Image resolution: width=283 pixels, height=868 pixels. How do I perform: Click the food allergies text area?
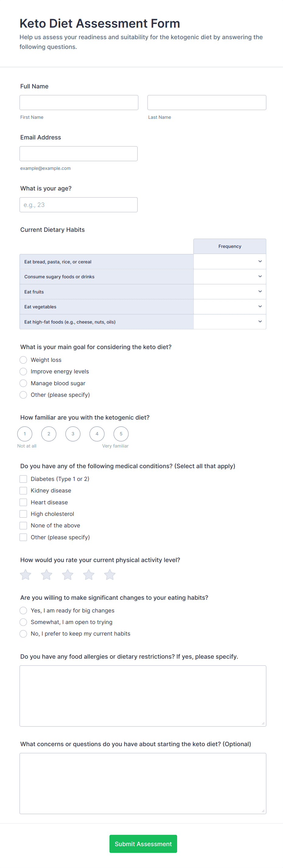(143, 696)
